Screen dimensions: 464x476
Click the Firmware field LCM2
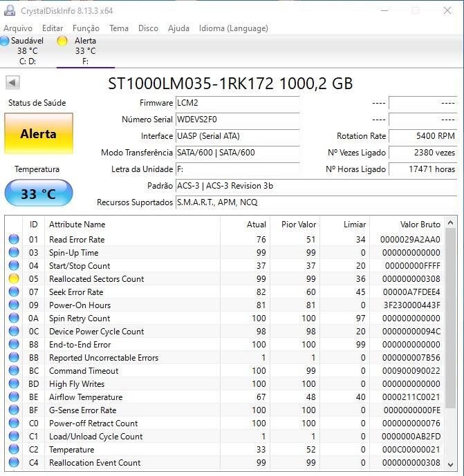(x=238, y=103)
